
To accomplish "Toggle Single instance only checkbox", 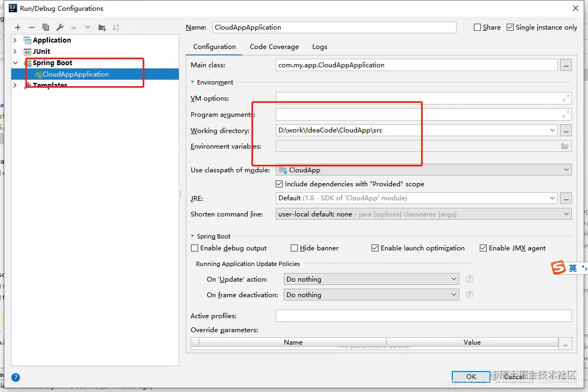I will (510, 27).
